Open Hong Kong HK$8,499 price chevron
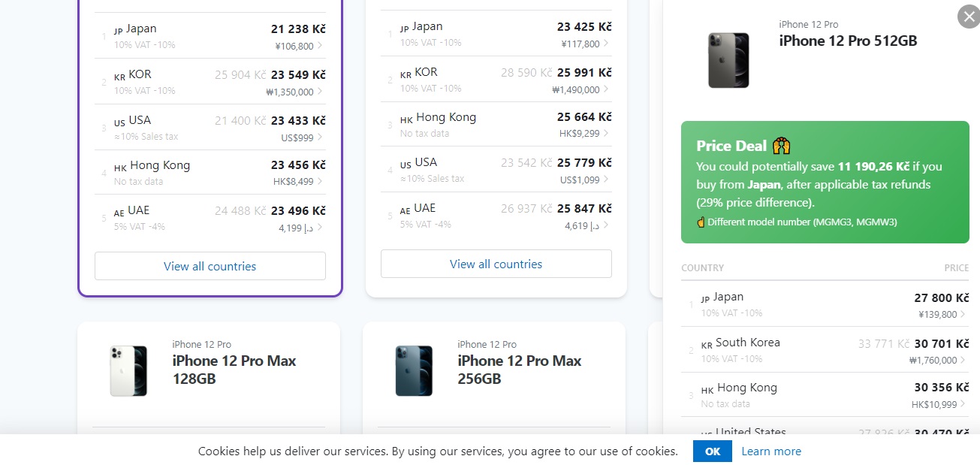Screen dimensions: 980x465 [321, 181]
